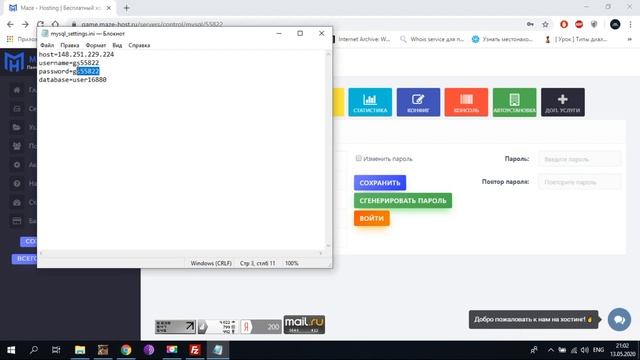Image resolution: width=640 pixels, height=360 pixels.
Task: Open the Правка menu in Notepad
Action: [70, 45]
